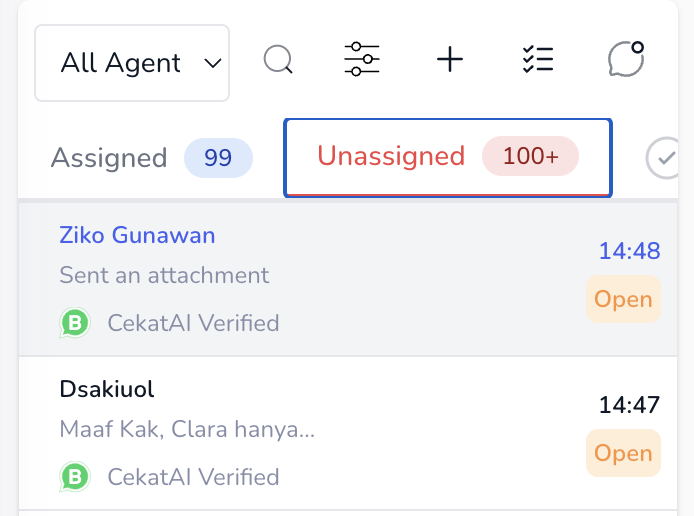Select the Unassigned tab
This screenshot has height=516, width=694.
(391, 156)
